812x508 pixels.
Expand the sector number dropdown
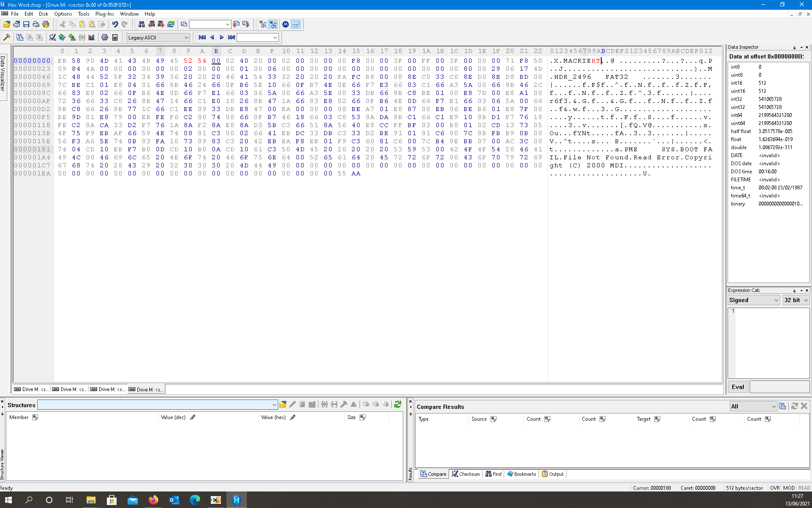[x=275, y=38]
